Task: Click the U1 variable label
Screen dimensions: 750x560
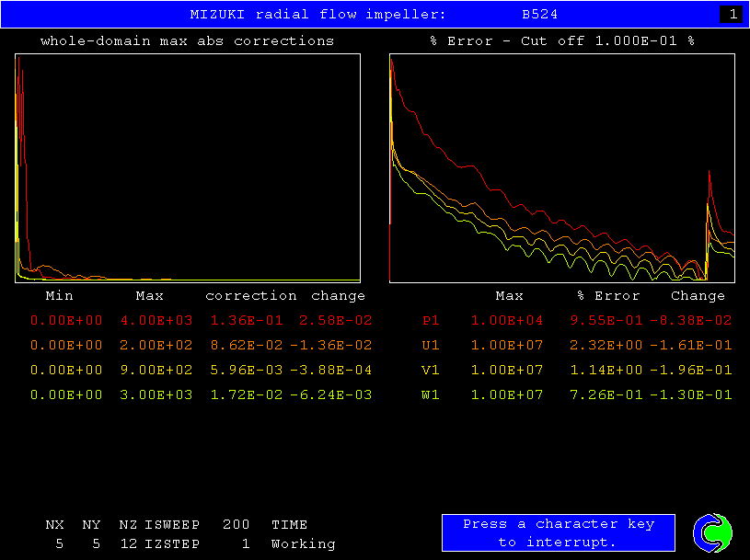Action: (x=431, y=345)
